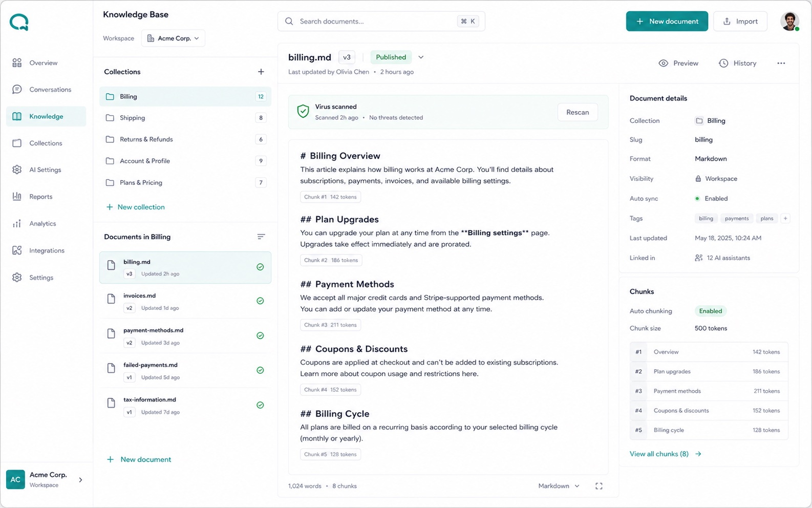812x508 pixels.
Task: Select payment-methods.md document
Action: click(185, 336)
